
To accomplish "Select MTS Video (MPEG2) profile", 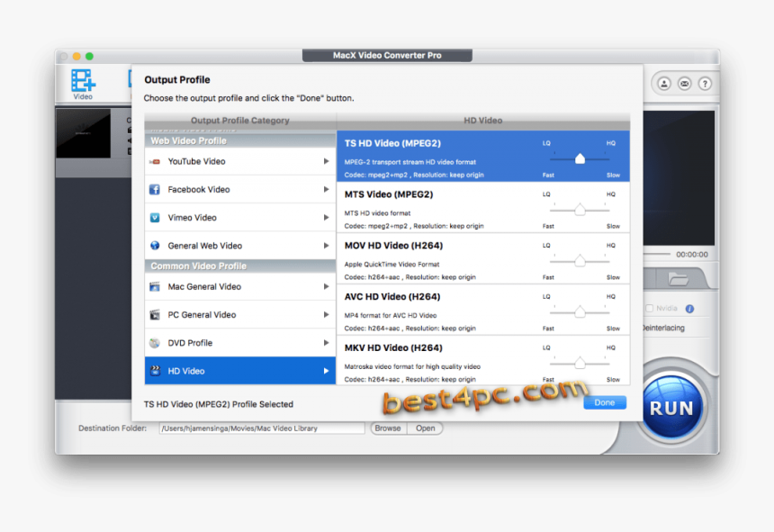I will 483,208.
